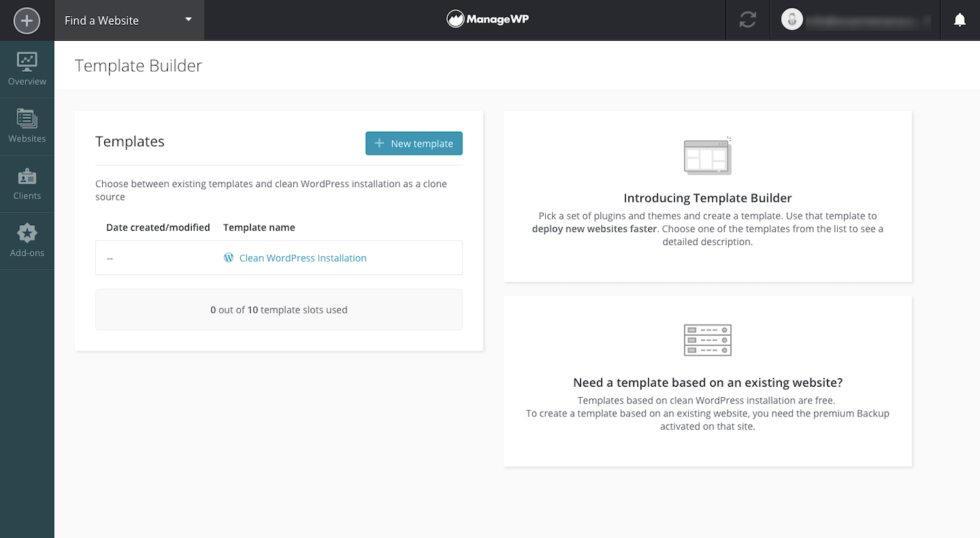Click the server stack illustration icon
Screen dimensions: 980x538
click(x=707, y=340)
